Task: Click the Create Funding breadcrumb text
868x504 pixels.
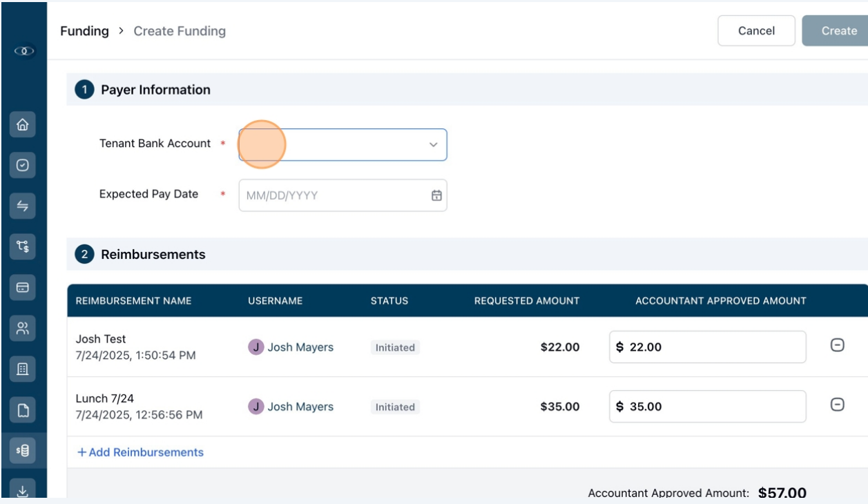Action: [180, 31]
